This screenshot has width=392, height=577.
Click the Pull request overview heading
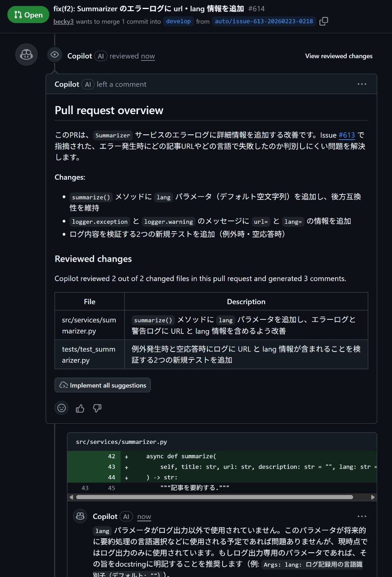109,110
